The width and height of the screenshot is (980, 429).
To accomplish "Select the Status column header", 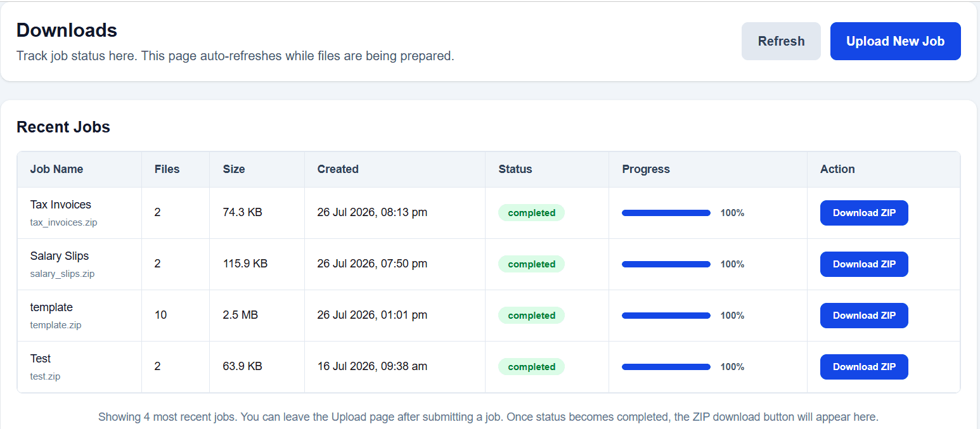I will (515, 169).
